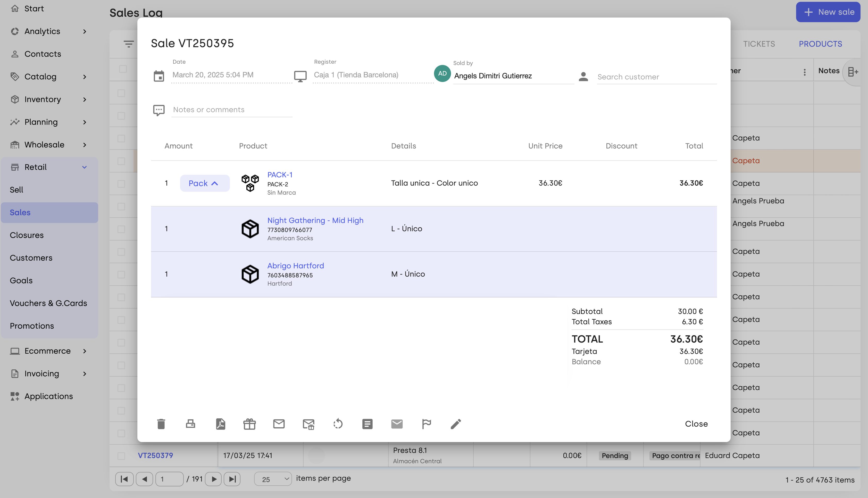Click the Search customer field
Viewport: 868px width, 498px height.
tap(657, 77)
